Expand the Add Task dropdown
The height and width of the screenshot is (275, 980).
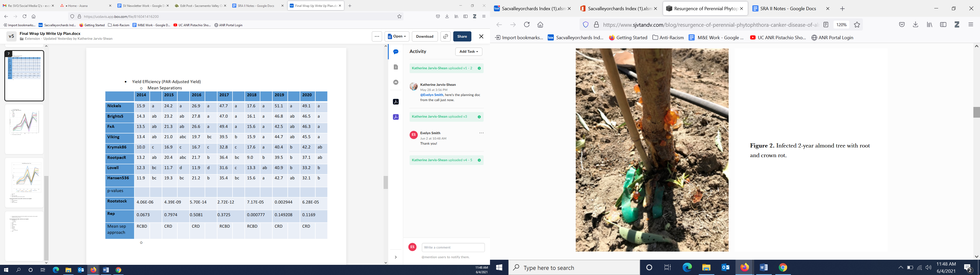click(x=469, y=52)
